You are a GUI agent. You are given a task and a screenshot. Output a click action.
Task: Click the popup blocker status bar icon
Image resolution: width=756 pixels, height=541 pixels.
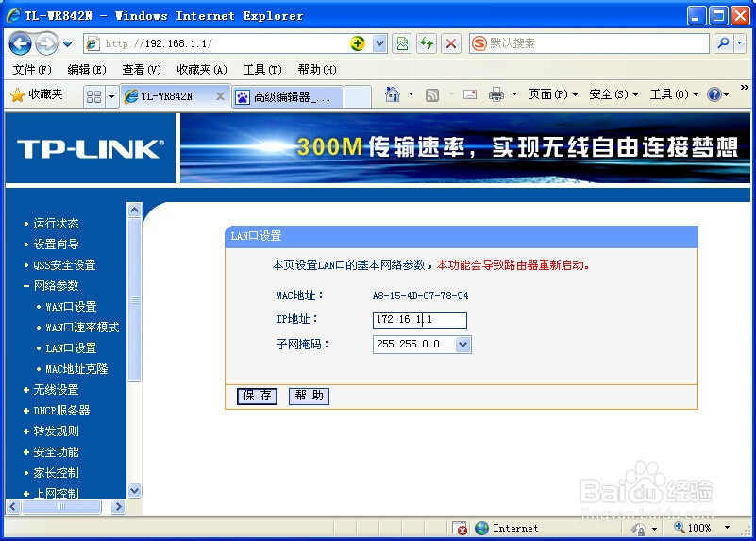460,528
